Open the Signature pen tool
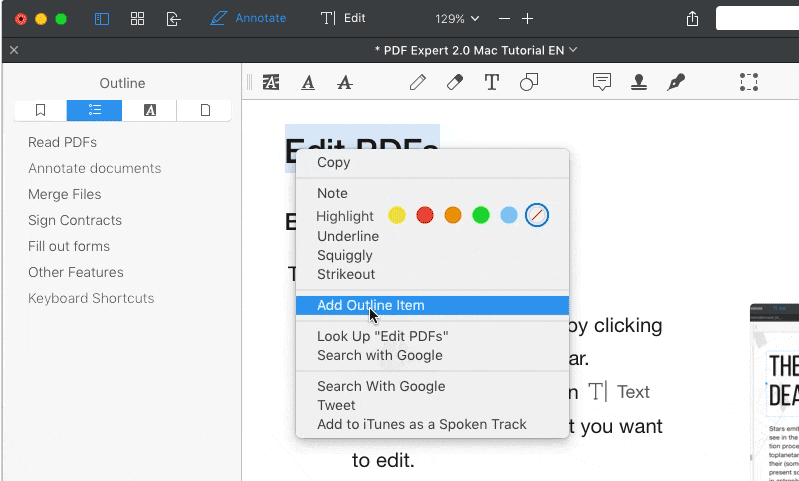The image size is (799, 481). coord(676,83)
